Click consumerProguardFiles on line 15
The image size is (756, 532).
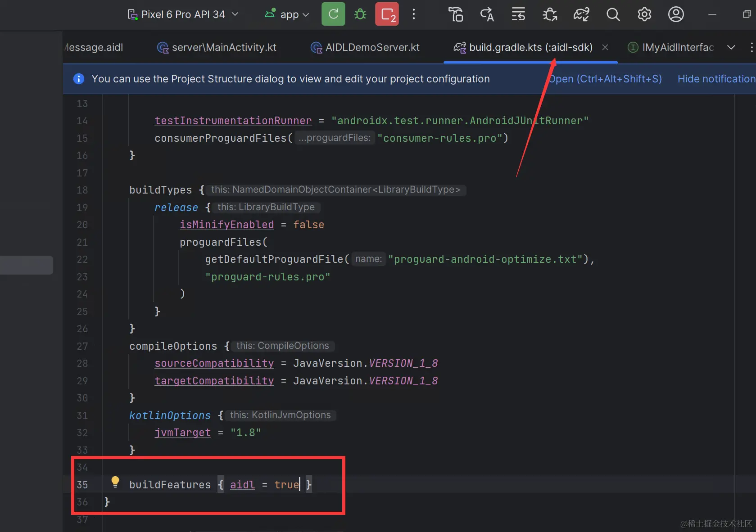click(221, 138)
